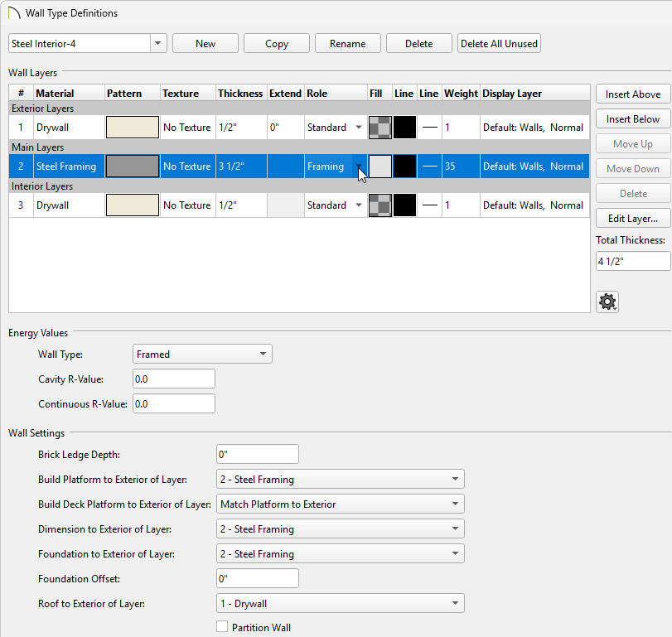Click Display Layer cell of layer 3 Drywall

point(534,205)
